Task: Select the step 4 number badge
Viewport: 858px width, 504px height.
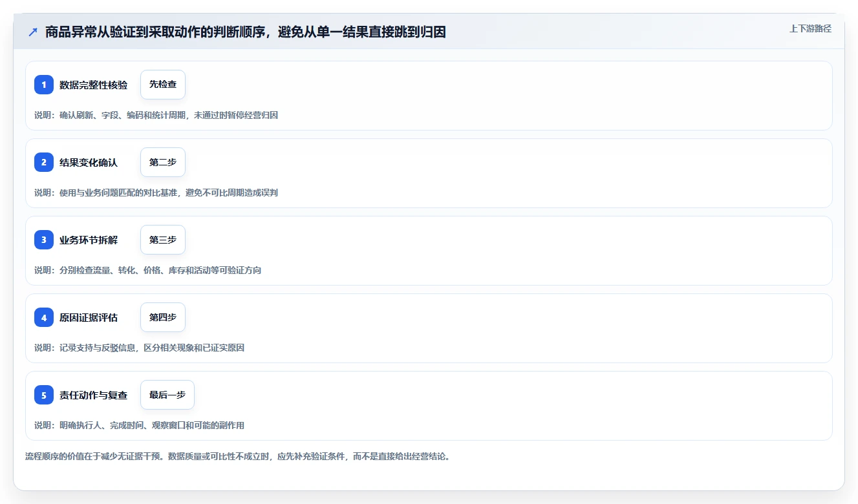Action: (44, 317)
